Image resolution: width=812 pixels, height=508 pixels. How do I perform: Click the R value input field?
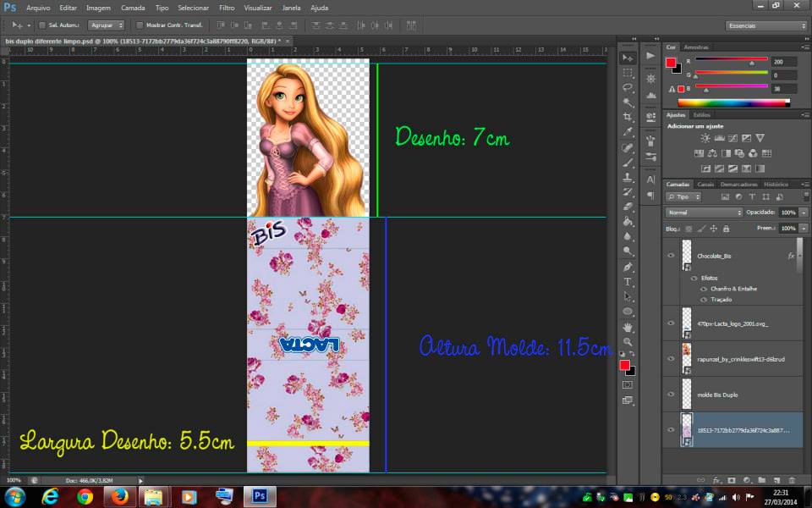click(783, 62)
